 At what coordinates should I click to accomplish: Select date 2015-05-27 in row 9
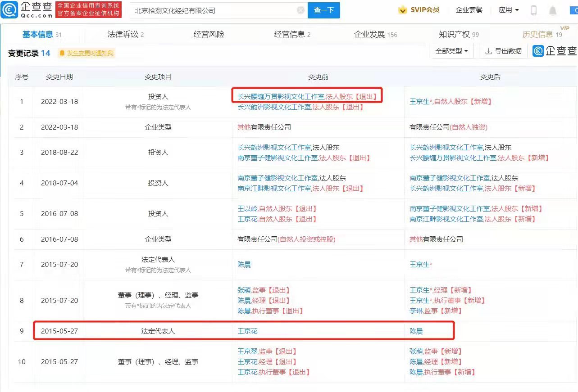pyautogui.click(x=59, y=331)
